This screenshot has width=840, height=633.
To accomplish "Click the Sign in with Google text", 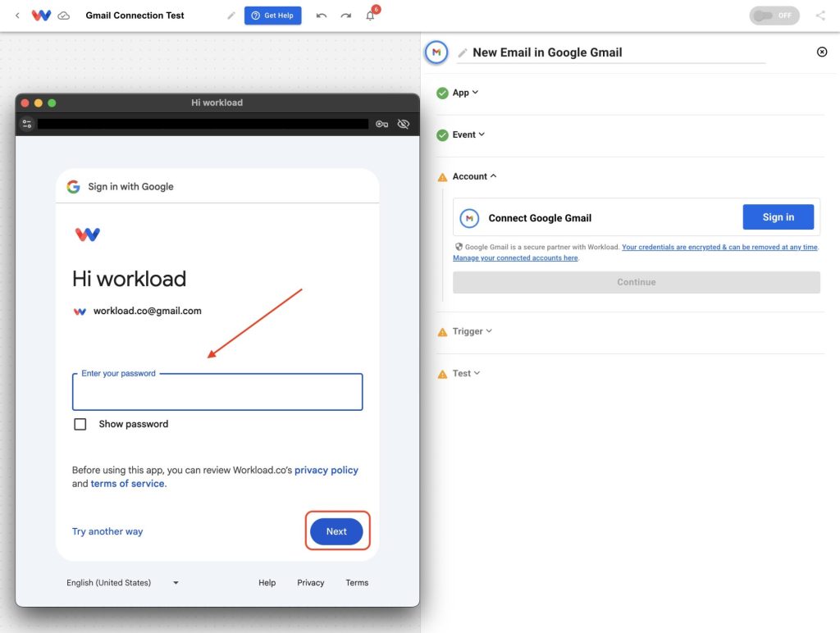I will point(130,186).
